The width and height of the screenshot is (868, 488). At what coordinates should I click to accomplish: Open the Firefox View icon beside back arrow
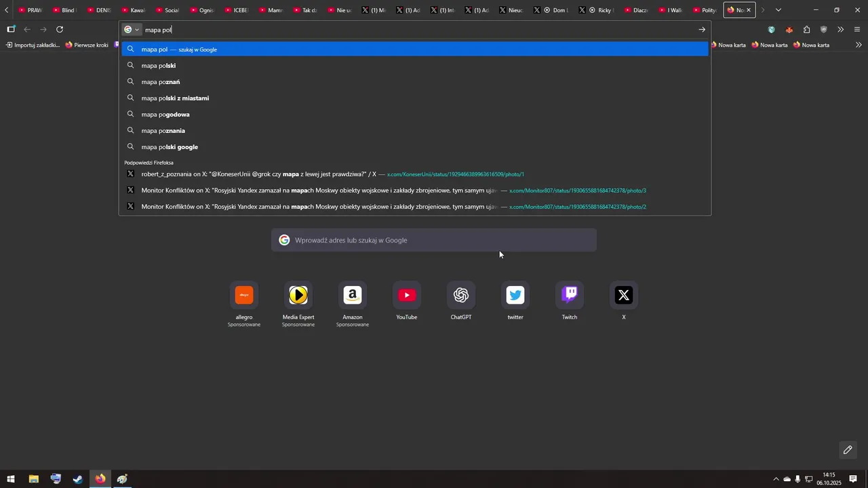pyautogui.click(x=11, y=29)
